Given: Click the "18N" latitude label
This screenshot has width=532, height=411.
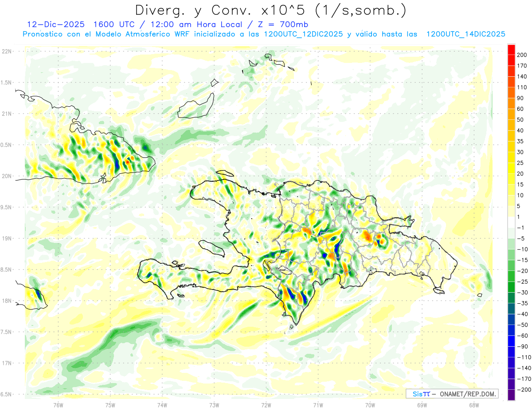Looking at the screenshot, I should [x=6, y=301].
